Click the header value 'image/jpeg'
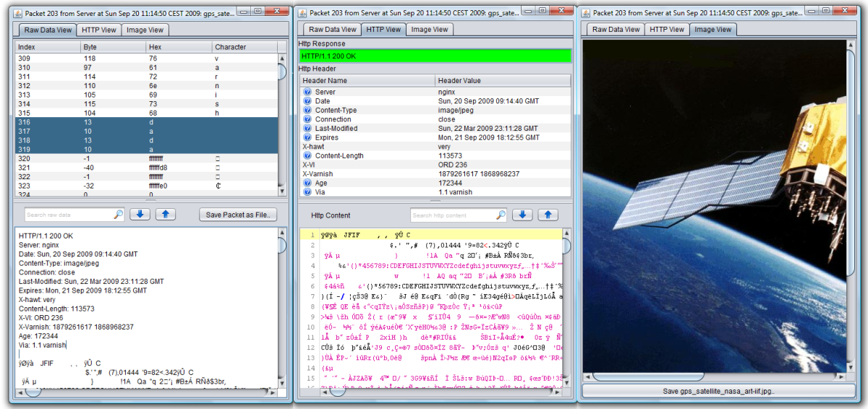 pos(458,110)
